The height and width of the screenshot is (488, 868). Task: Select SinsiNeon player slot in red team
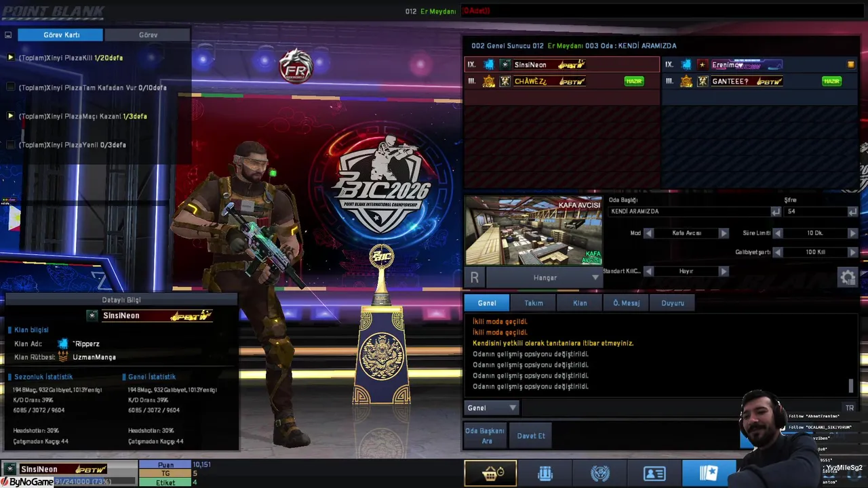561,64
